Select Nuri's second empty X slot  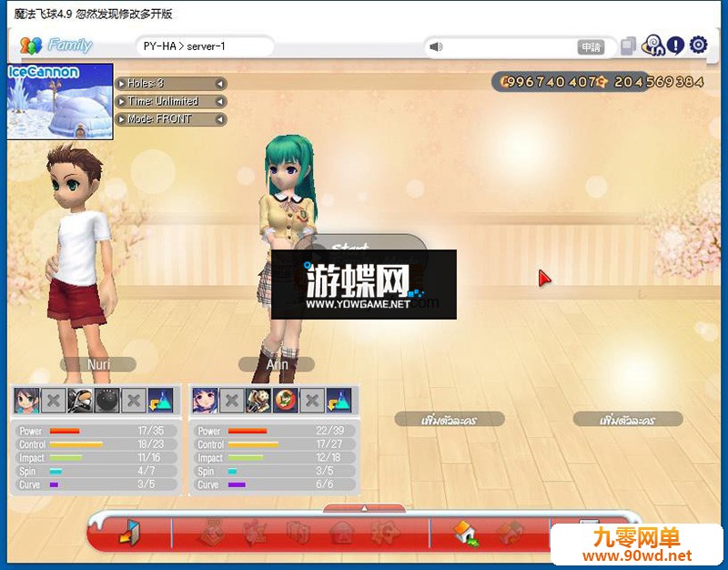click(x=134, y=401)
